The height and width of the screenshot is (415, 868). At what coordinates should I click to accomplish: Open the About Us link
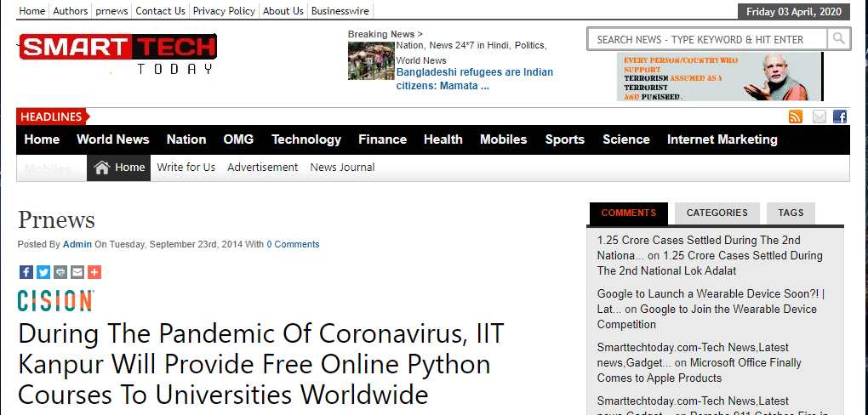(x=283, y=10)
